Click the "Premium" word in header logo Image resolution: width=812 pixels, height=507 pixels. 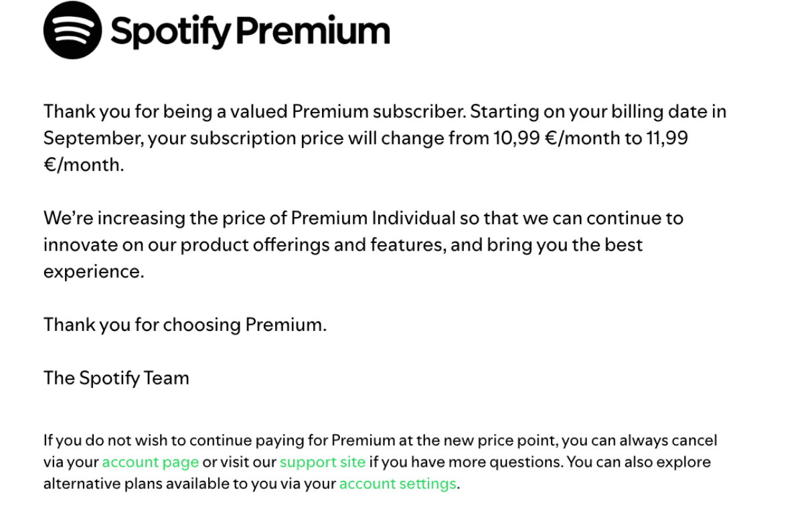313,30
